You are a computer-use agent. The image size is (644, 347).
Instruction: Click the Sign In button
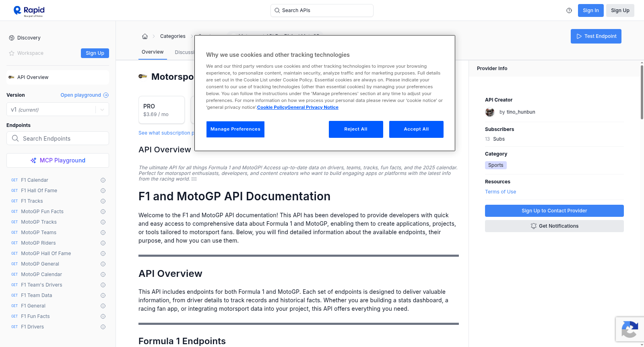591,10
